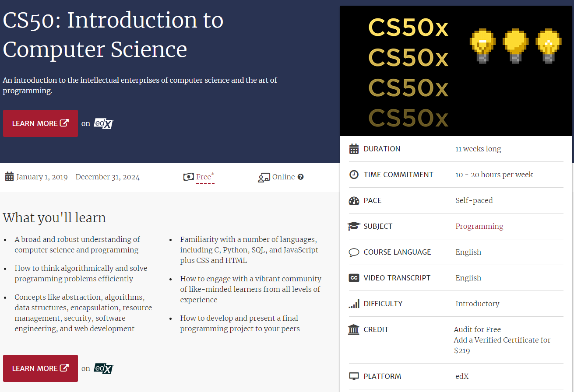Viewport: 574px width, 392px height.
Task: Click the edX logo beside bottom Learn More
Action: click(x=104, y=369)
